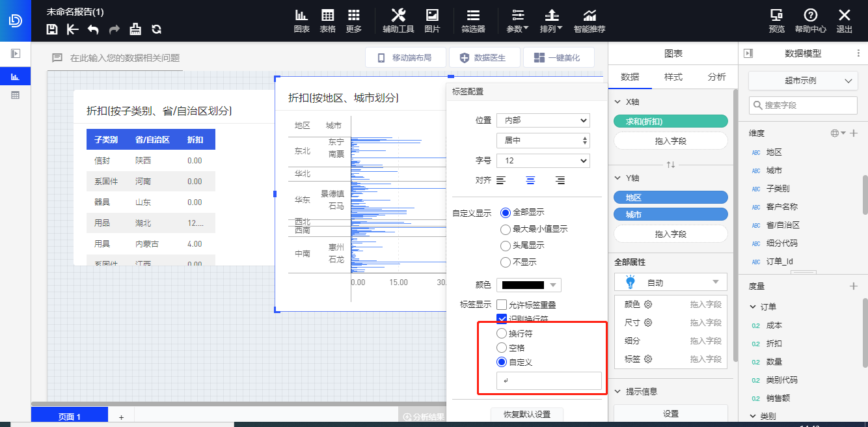Open the 位置 position dropdown
868x427 pixels.
point(543,120)
